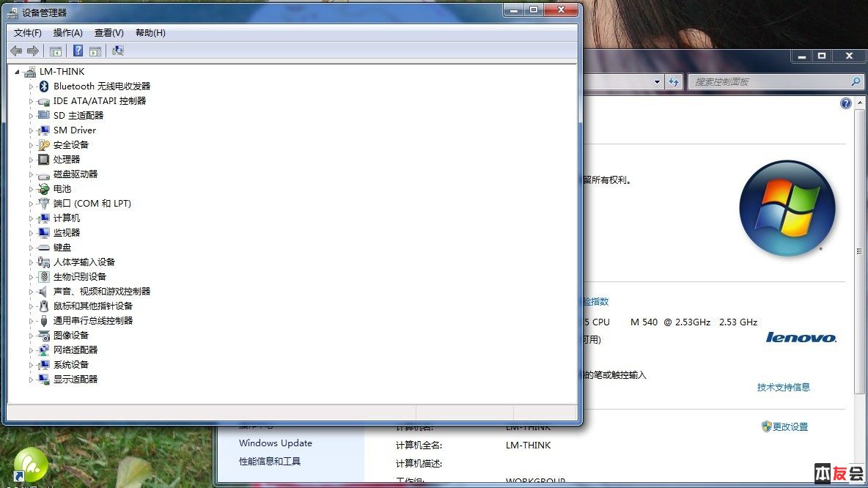Select the 图像设备 camera icon

[x=44, y=336]
